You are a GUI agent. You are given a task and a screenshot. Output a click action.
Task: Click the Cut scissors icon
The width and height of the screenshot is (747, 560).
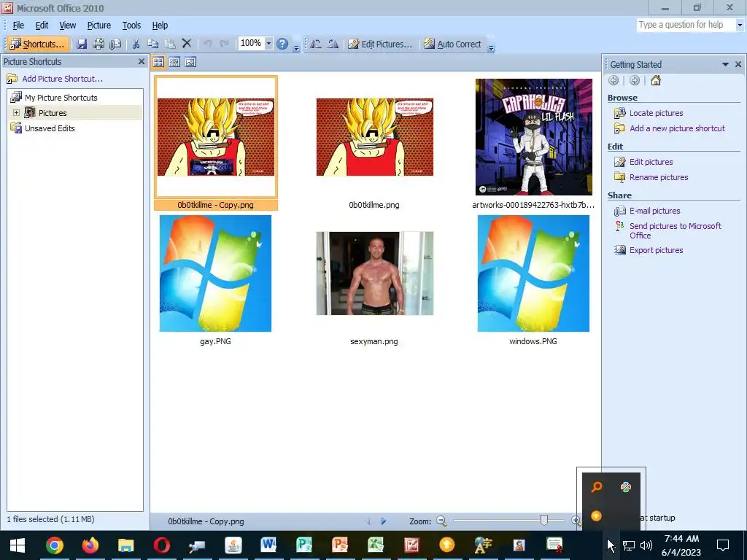pos(136,44)
